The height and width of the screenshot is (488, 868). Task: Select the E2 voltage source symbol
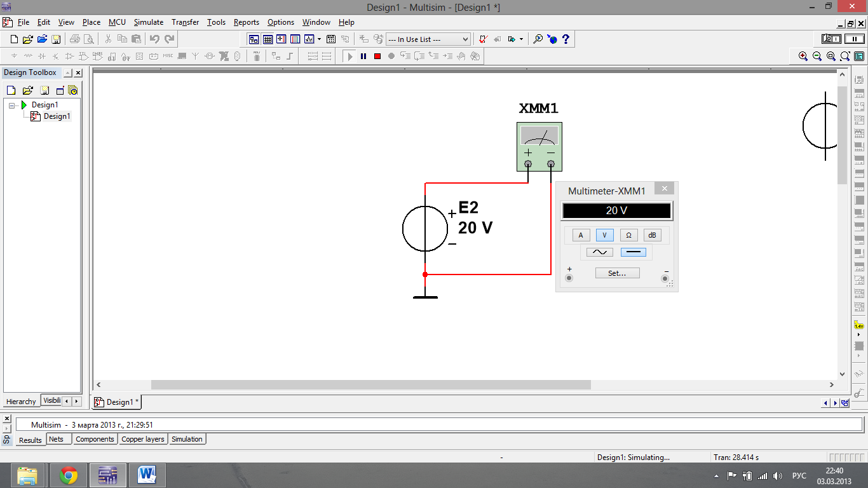425,229
